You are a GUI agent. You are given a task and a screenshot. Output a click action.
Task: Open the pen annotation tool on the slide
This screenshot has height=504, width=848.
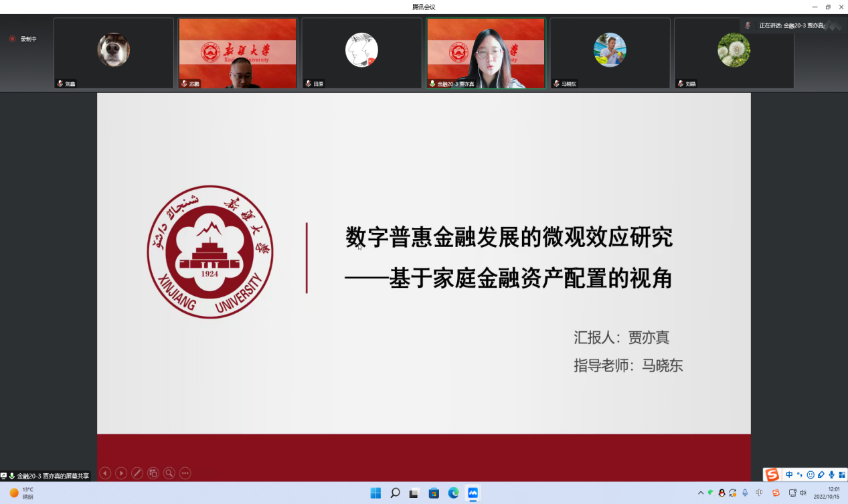point(137,473)
